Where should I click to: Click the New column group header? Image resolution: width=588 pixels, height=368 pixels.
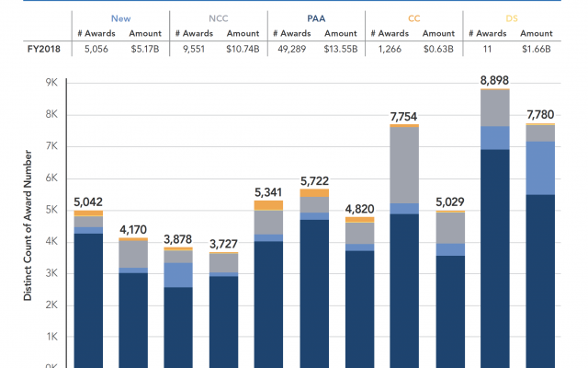(119, 17)
